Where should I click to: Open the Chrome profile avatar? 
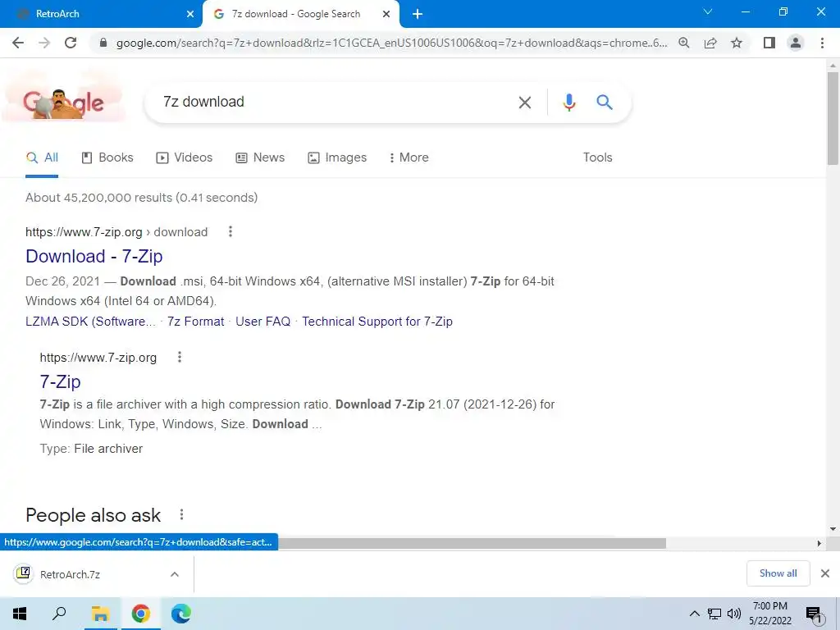(x=796, y=43)
